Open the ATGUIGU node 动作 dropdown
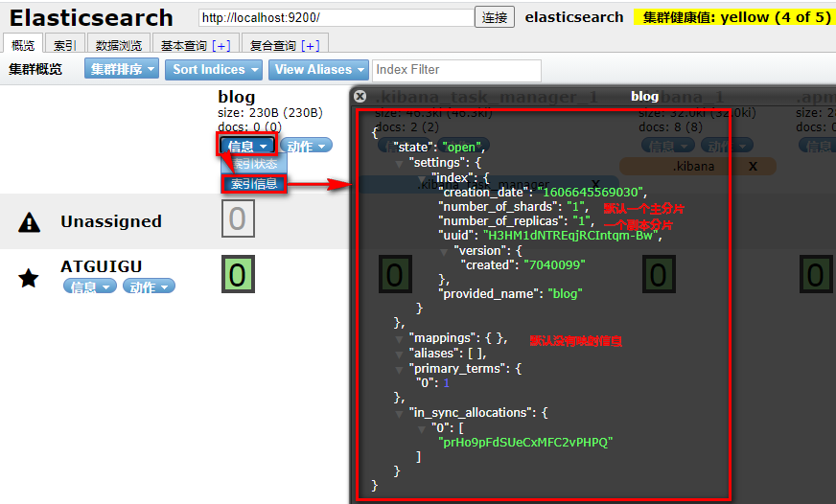Viewport: 836px width, 504px height. pos(149,286)
